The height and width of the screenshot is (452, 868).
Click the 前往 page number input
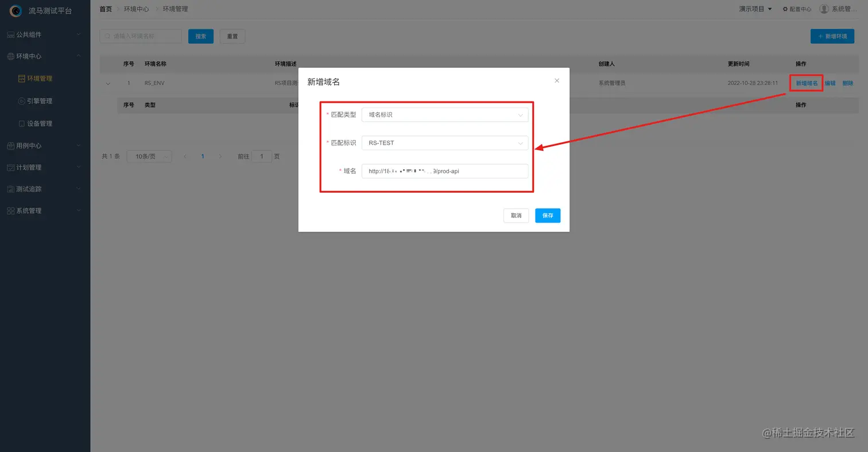[262, 156]
